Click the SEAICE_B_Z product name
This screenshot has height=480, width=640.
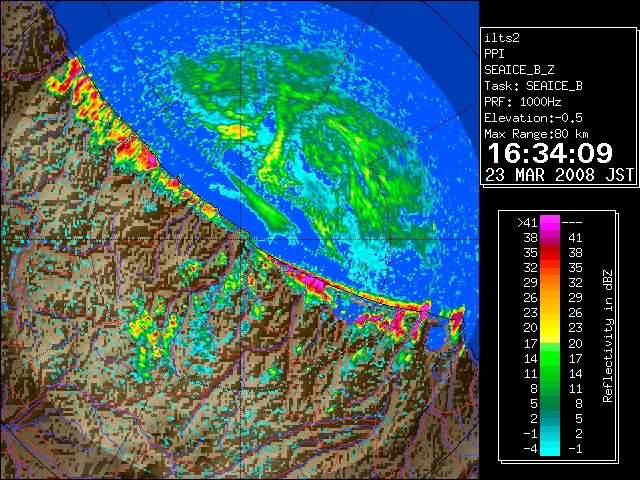pyautogui.click(x=519, y=70)
